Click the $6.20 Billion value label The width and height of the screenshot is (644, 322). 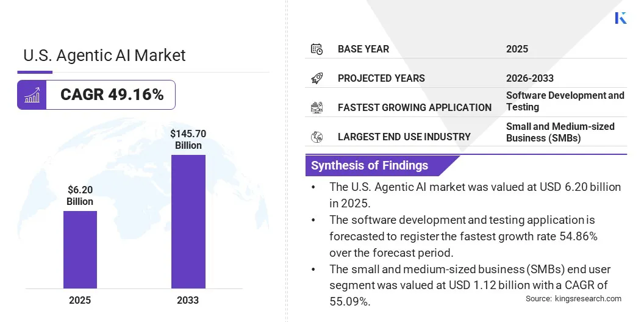coord(80,196)
